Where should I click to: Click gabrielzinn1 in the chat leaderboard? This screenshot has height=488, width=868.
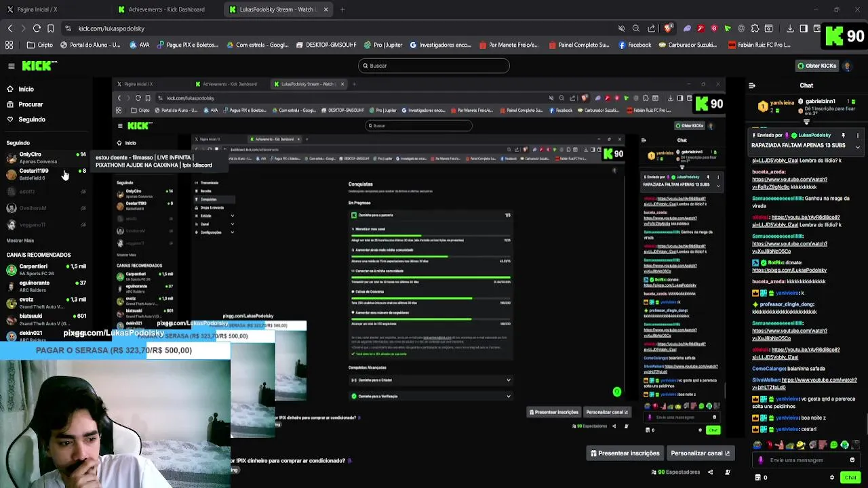pos(821,101)
